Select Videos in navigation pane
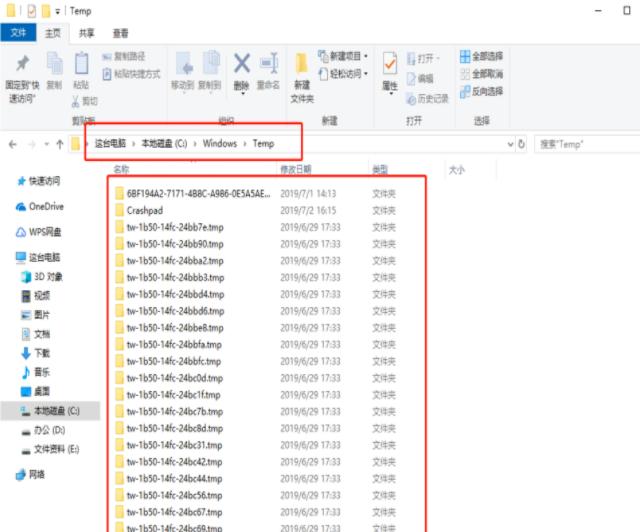This screenshot has height=532, width=642. click(36, 296)
